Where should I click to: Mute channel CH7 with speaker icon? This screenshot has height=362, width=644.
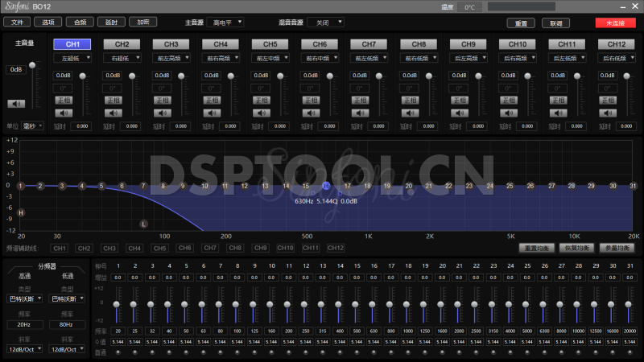click(359, 113)
